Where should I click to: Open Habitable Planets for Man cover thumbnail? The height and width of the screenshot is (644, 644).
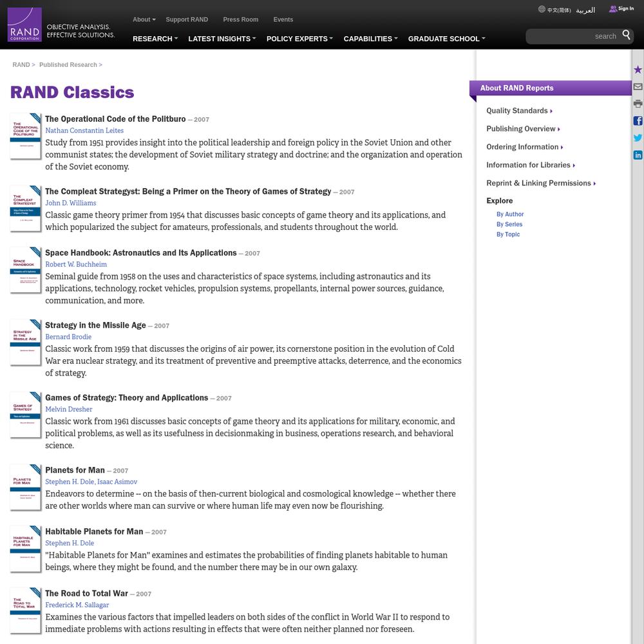25,549
